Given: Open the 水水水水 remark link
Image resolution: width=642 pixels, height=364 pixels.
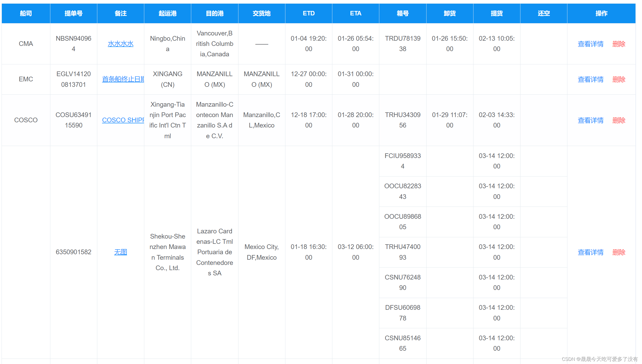Looking at the screenshot, I should (121, 44).
